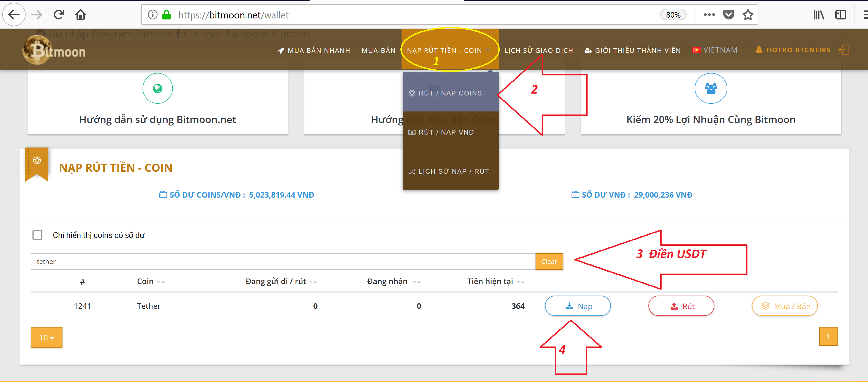
Task: Clear the coin search filter
Action: (x=549, y=261)
